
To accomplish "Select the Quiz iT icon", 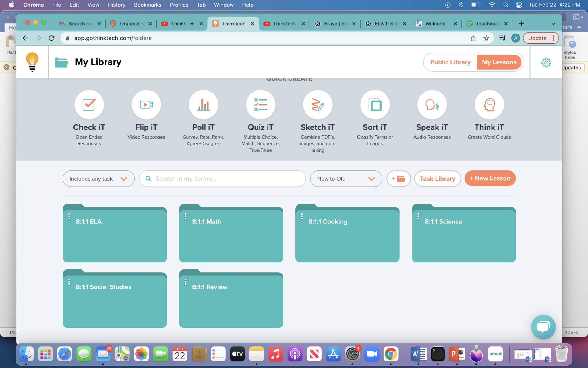I will pyautogui.click(x=260, y=105).
